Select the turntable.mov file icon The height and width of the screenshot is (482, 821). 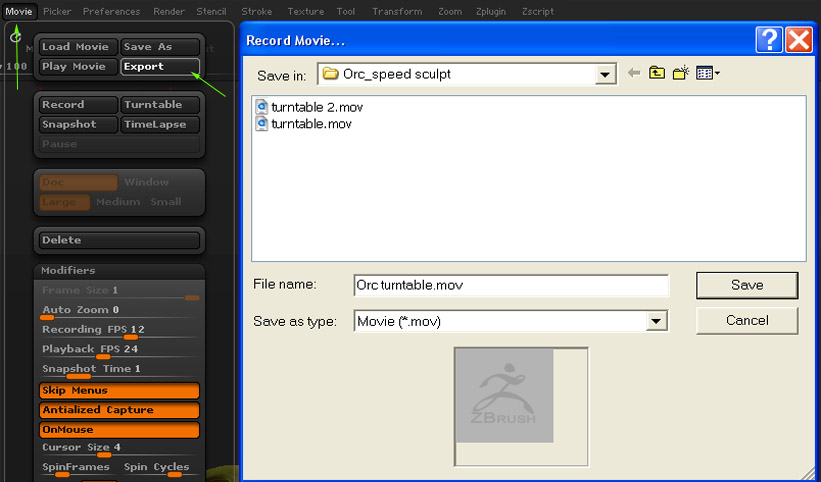click(x=261, y=124)
